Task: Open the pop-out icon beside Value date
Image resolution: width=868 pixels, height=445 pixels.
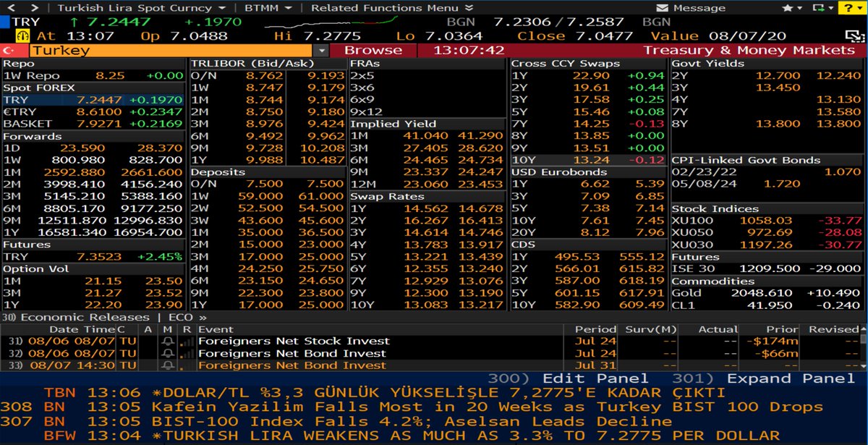Action: [854, 36]
